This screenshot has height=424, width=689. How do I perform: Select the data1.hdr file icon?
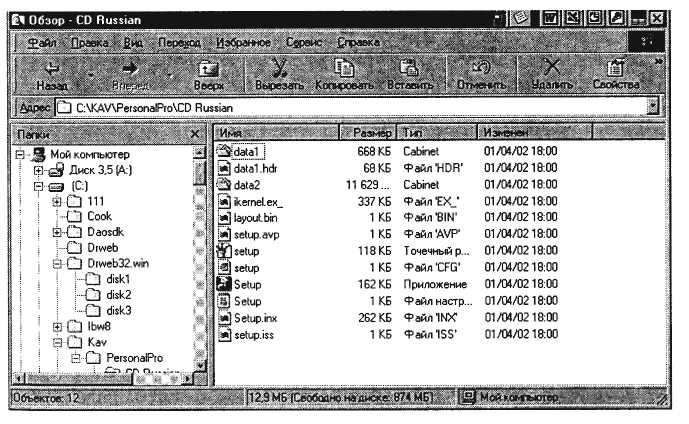pyautogui.click(x=224, y=168)
